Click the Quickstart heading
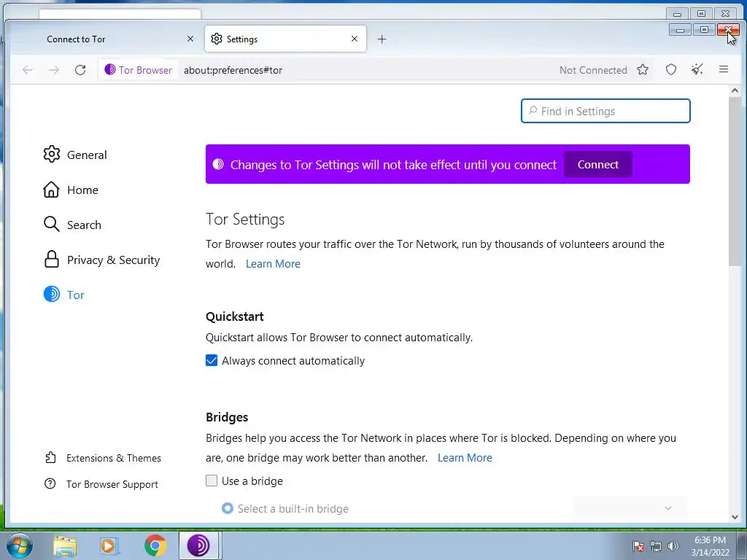The image size is (747, 560). pos(235,316)
